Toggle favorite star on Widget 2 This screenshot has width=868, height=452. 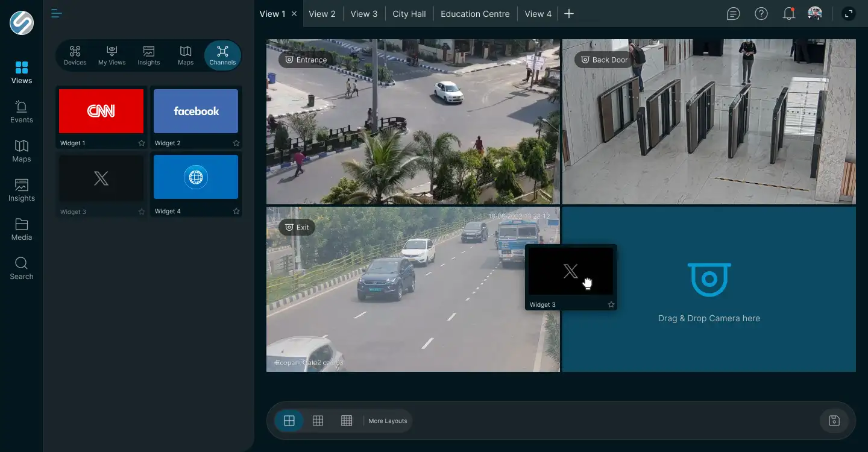click(236, 143)
